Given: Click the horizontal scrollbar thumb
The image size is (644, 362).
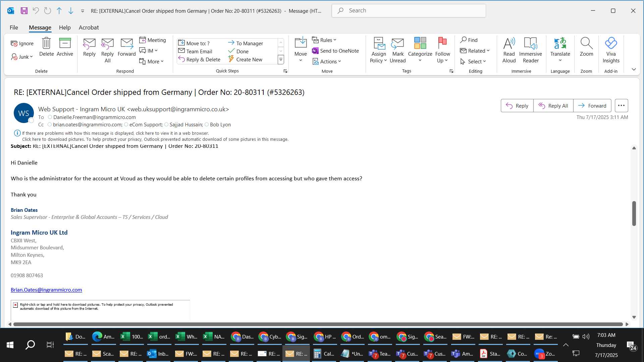Looking at the screenshot, I should (x=318, y=324).
